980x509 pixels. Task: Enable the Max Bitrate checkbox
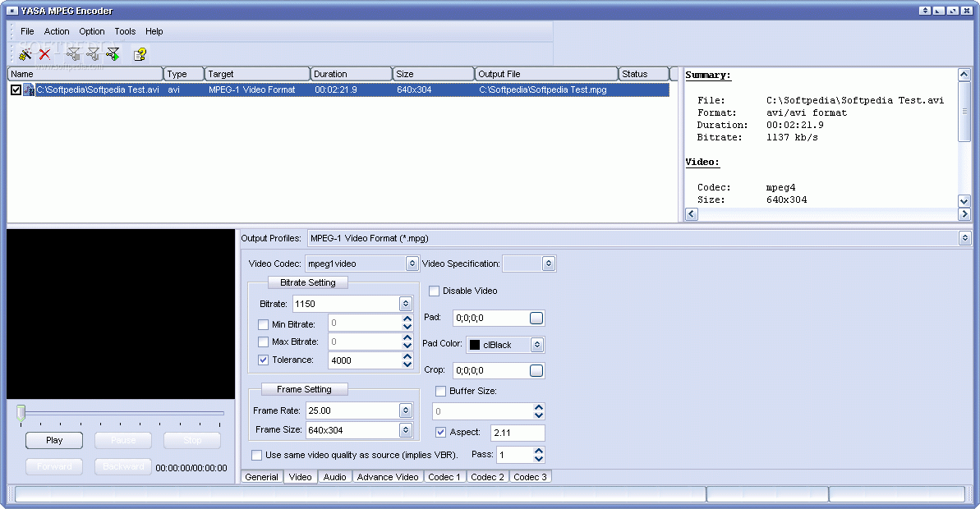[x=263, y=342]
